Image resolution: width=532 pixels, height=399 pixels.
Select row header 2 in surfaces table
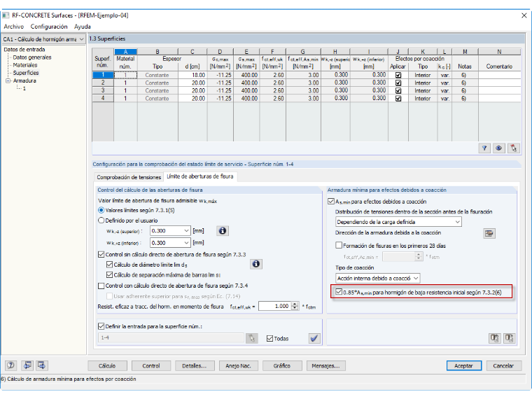tap(103, 83)
